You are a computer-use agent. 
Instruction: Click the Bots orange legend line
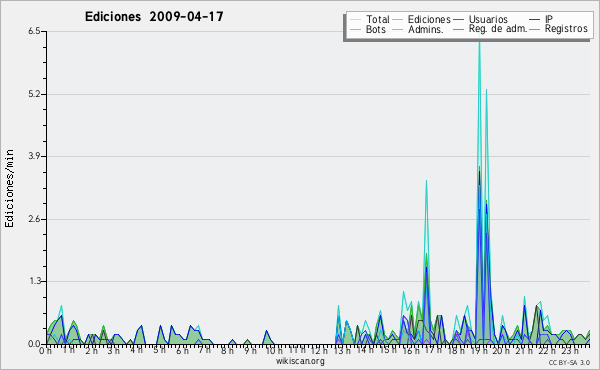click(x=355, y=29)
